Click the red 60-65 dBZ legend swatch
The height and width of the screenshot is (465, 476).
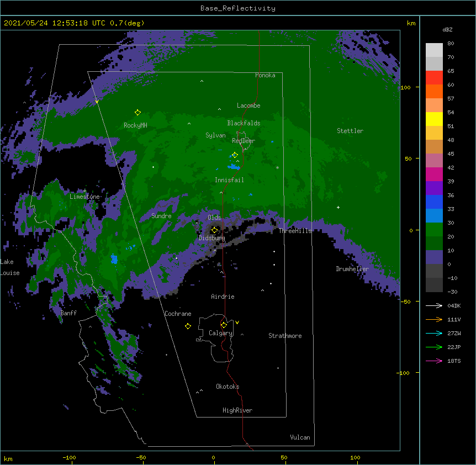[x=434, y=77]
